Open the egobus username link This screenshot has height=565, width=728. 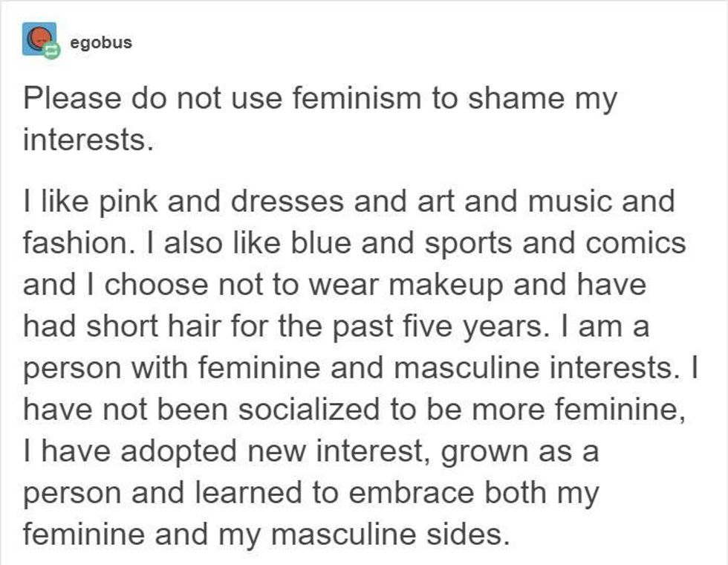[101, 42]
